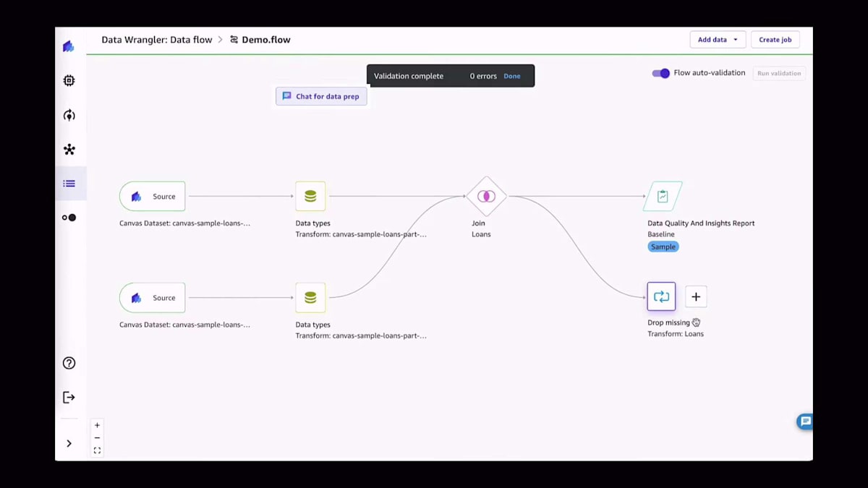The height and width of the screenshot is (488, 868).
Task: Select the bottom Source node
Action: tap(152, 297)
